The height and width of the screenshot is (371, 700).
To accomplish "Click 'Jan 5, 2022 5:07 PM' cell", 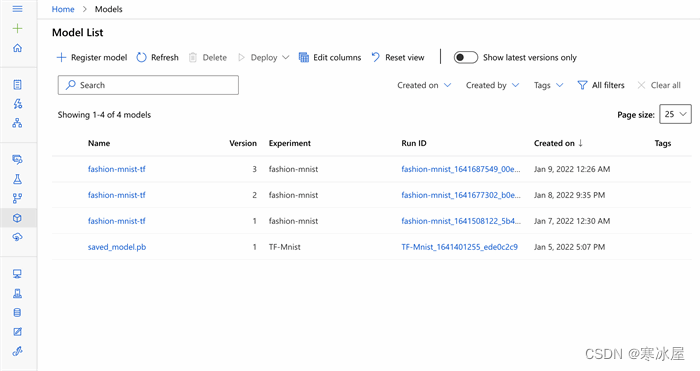I will tap(569, 247).
